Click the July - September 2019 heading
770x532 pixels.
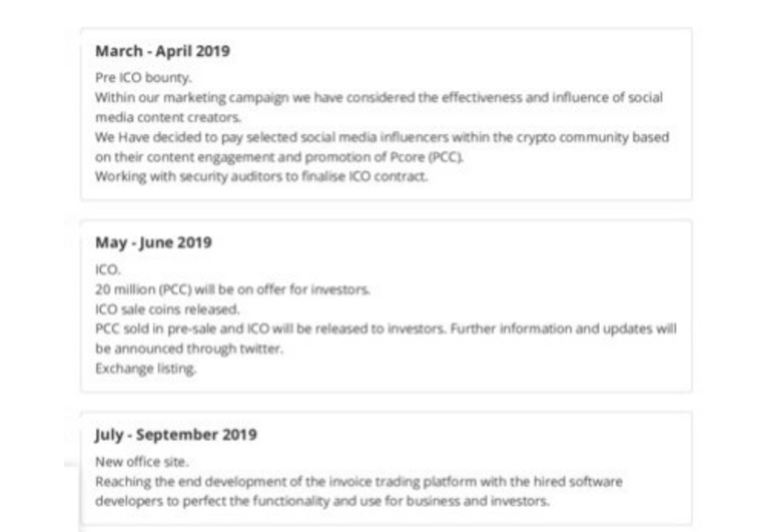click(x=176, y=435)
